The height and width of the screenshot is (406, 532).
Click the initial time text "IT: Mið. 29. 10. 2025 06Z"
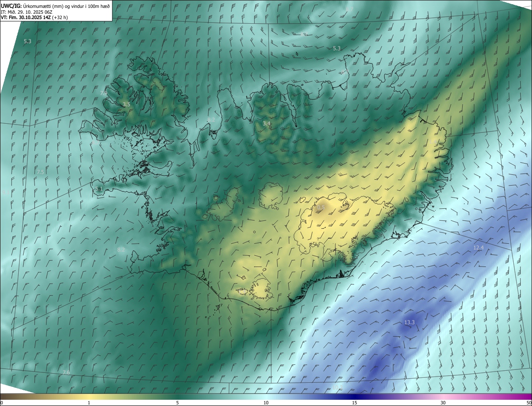(27, 12)
